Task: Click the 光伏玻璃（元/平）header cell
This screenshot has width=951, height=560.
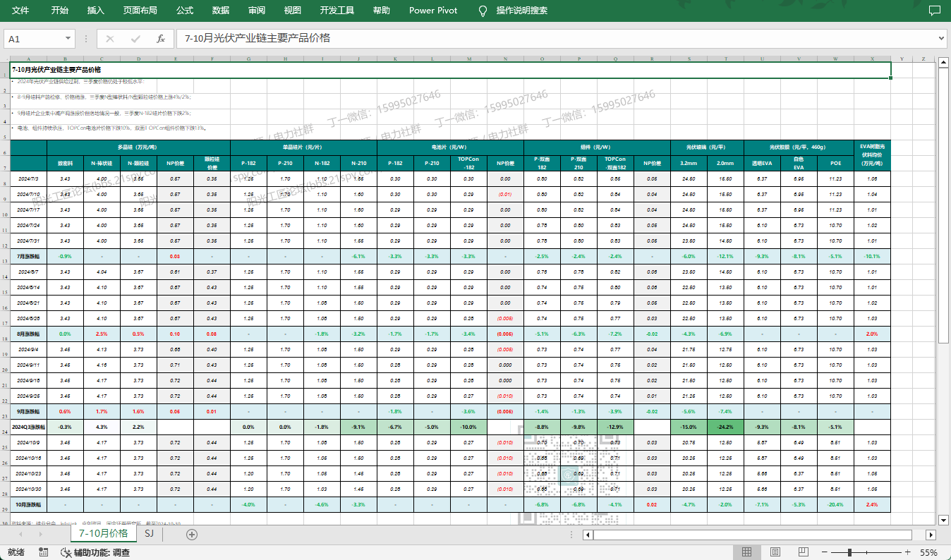Action: 707,147
